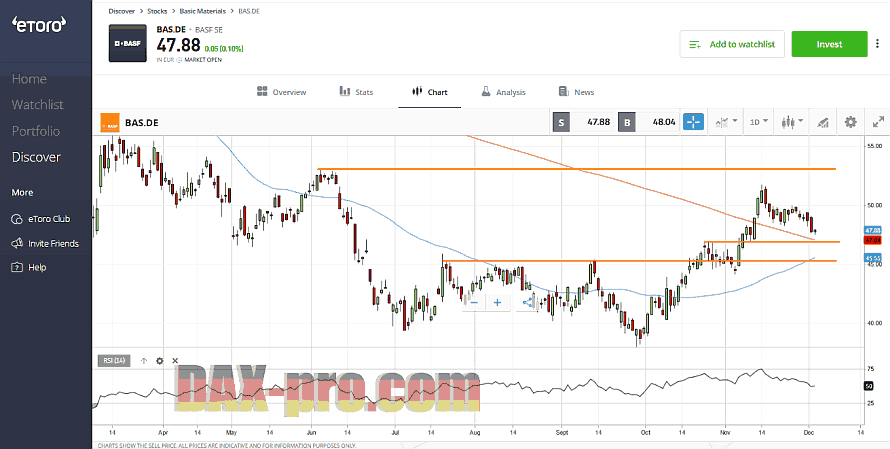Click the Nov label on time axis
Image resolution: width=890 pixels, height=449 pixels.
click(725, 431)
